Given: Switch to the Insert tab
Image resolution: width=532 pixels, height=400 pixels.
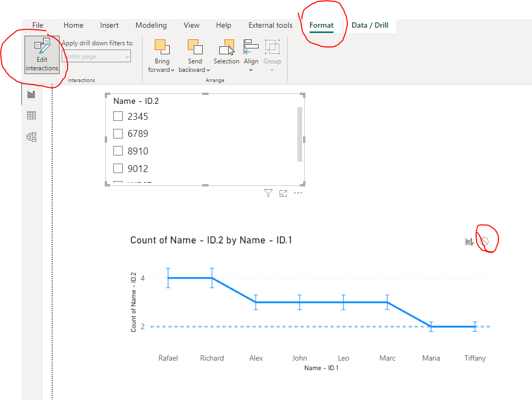Looking at the screenshot, I should click(109, 25).
